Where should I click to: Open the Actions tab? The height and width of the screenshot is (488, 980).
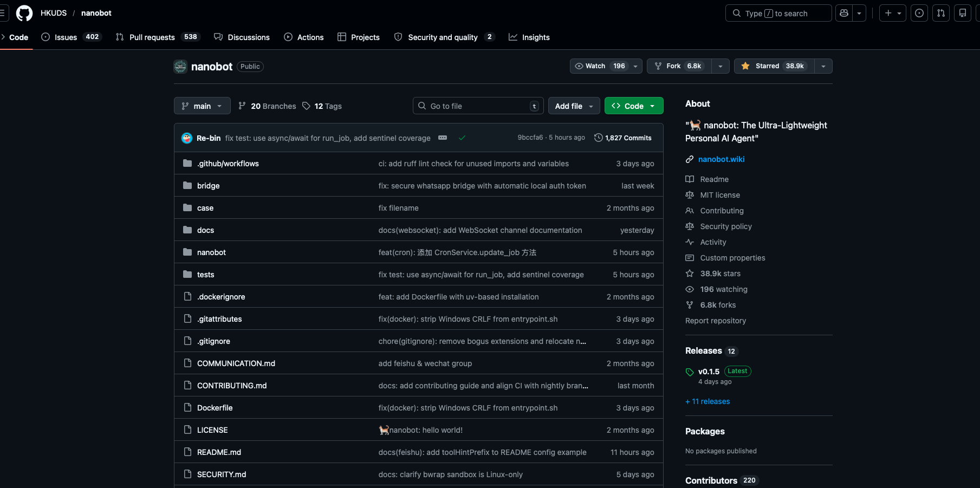[x=304, y=37]
